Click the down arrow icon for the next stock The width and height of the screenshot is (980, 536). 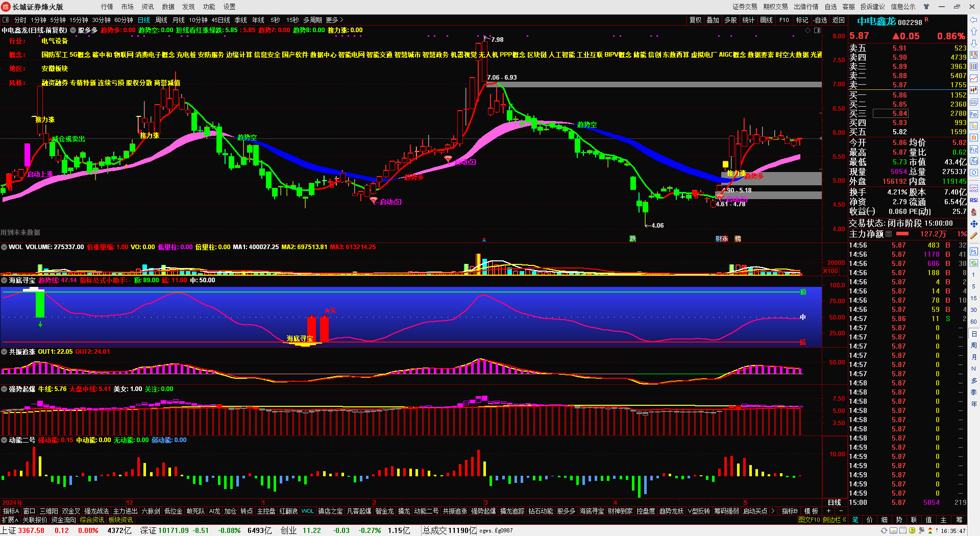point(974,43)
